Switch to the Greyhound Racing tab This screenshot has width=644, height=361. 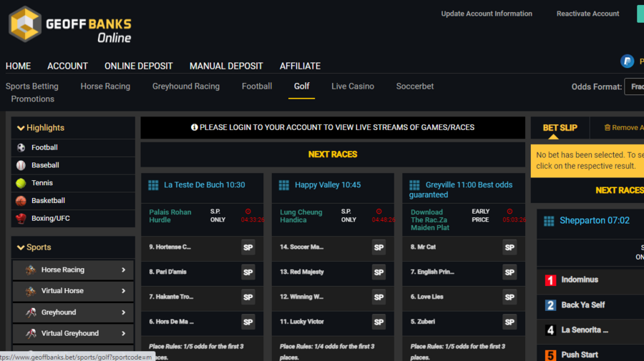(x=185, y=86)
